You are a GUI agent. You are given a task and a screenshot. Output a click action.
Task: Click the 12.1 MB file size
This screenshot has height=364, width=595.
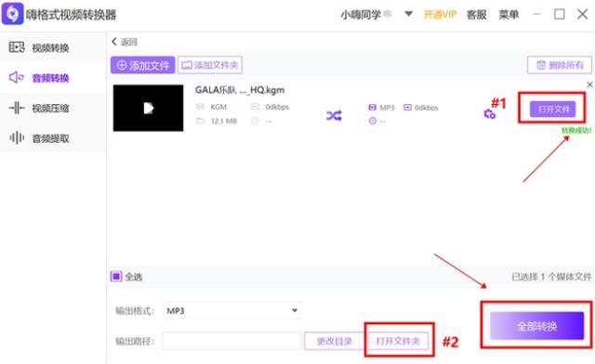pos(224,121)
